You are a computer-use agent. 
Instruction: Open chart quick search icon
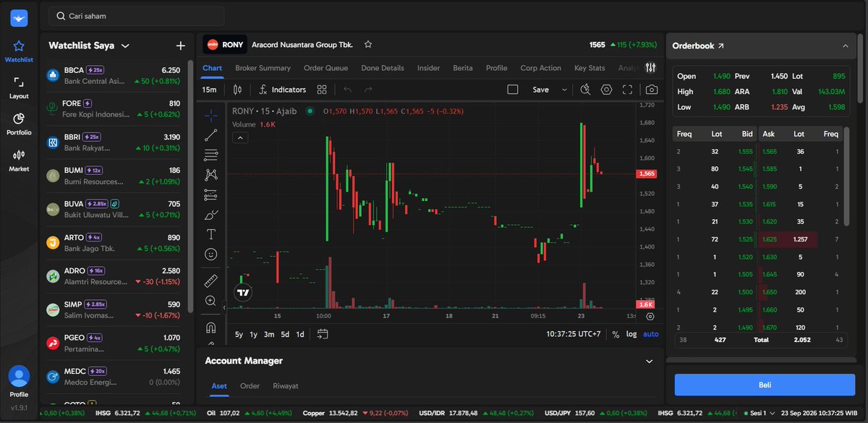pos(586,90)
